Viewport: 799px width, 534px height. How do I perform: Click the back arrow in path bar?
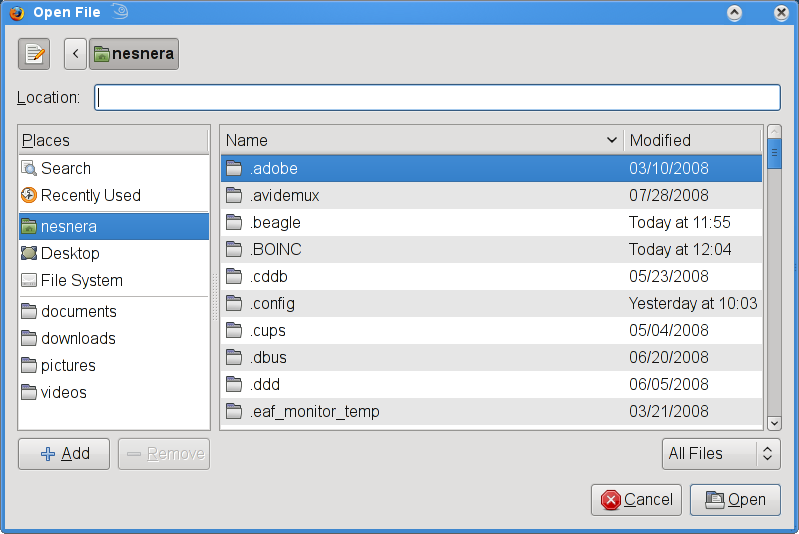[76, 54]
